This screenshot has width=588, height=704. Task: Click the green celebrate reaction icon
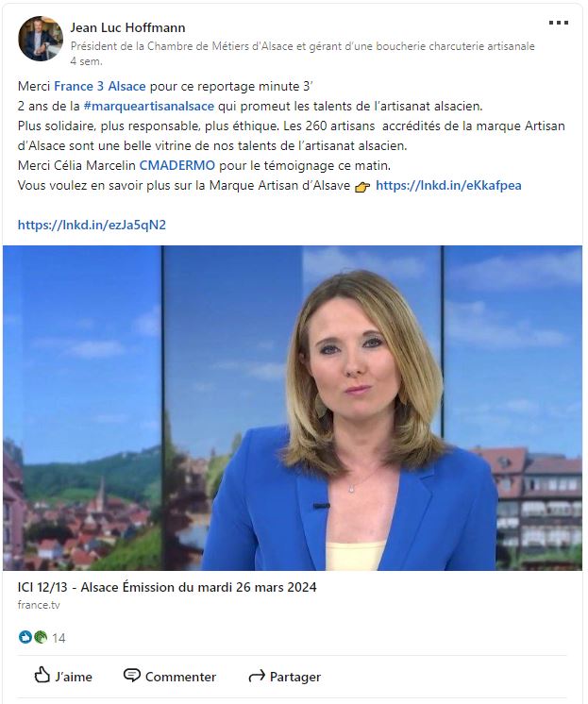click(x=41, y=637)
